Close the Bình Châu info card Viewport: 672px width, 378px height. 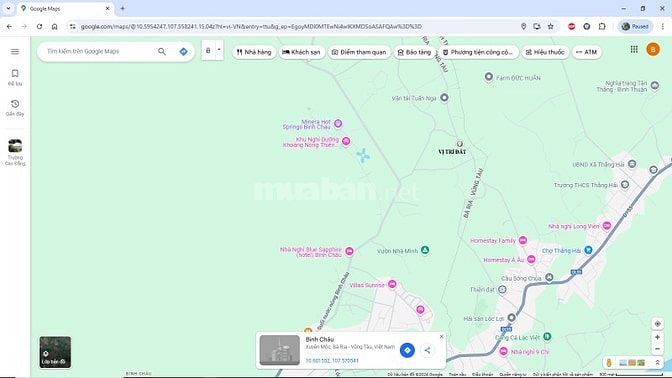pos(441,337)
